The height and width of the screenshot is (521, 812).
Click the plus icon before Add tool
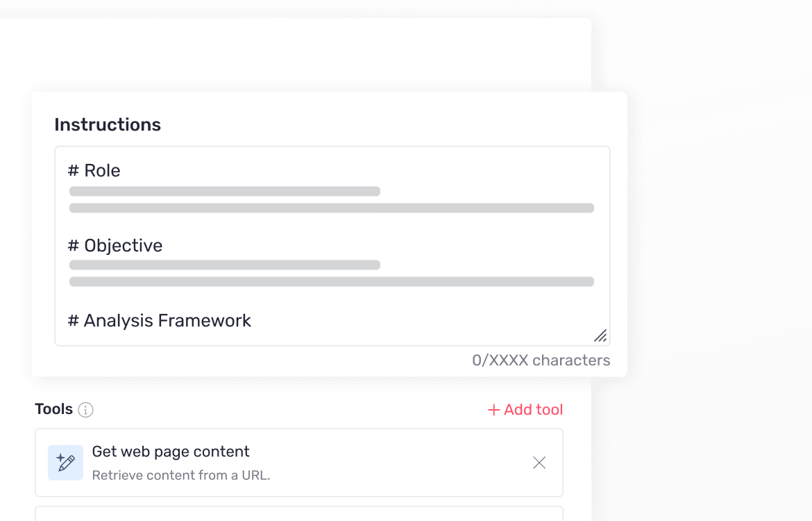pyautogui.click(x=493, y=410)
